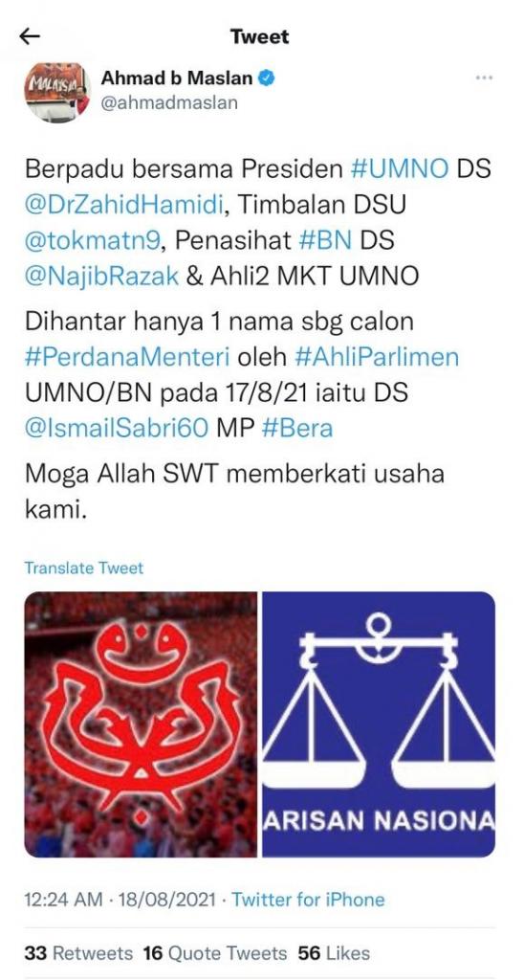Open the three-dot more options menu
This screenshot has height=980, width=524.
coord(484,78)
